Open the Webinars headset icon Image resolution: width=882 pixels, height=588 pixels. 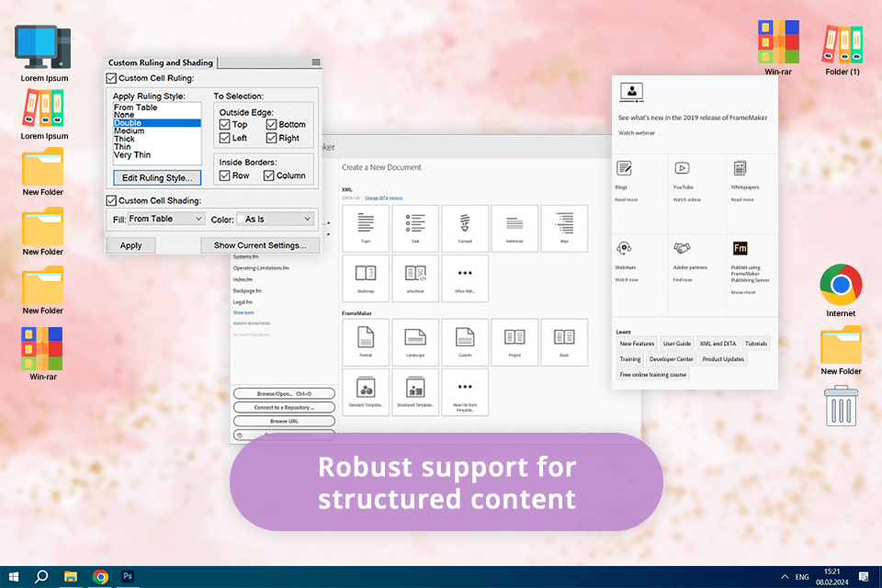tap(624, 248)
